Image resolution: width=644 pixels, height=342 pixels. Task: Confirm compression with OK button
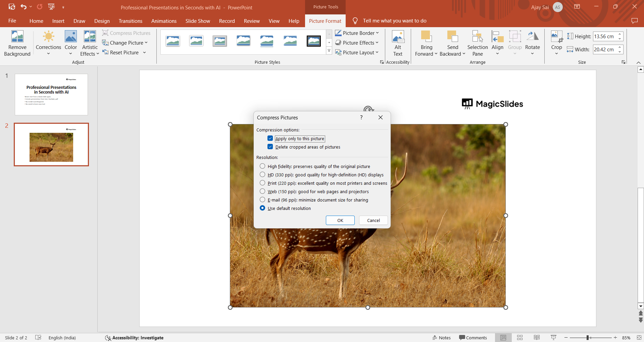340,220
